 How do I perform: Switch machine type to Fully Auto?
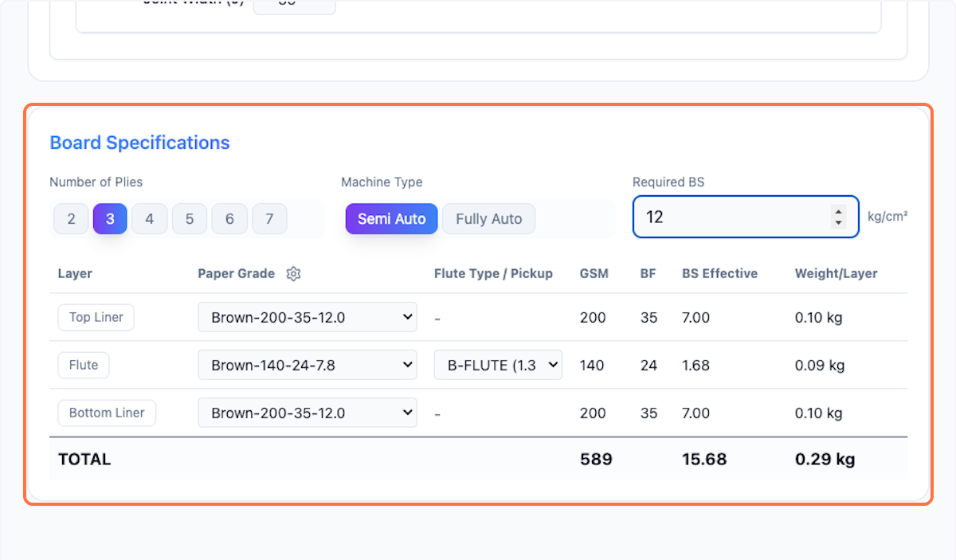click(x=488, y=218)
